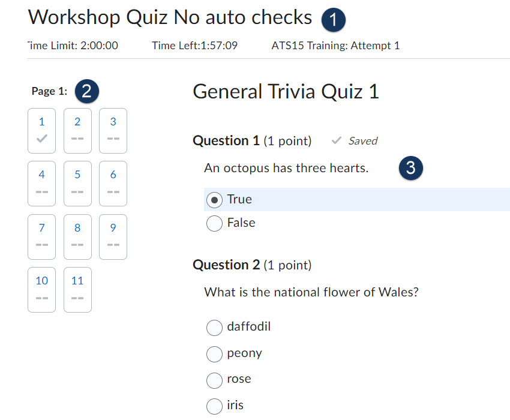Jump to question 11 using the palette
This screenshot has height=420, width=510.
tap(77, 289)
